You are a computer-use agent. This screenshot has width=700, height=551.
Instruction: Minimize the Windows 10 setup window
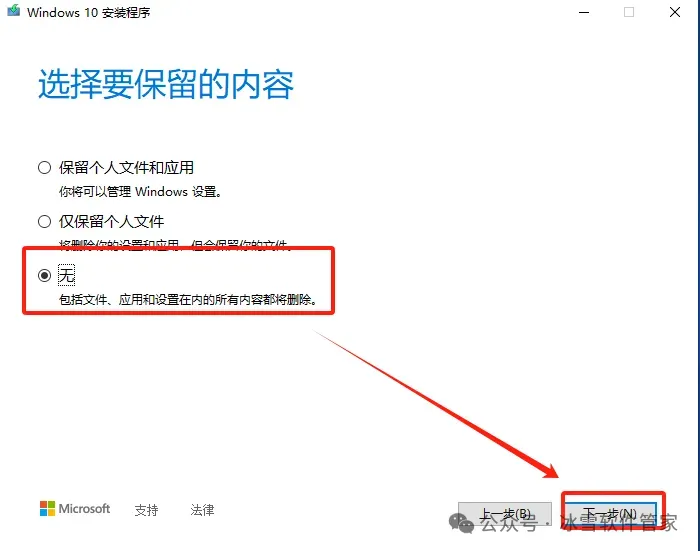tap(584, 13)
